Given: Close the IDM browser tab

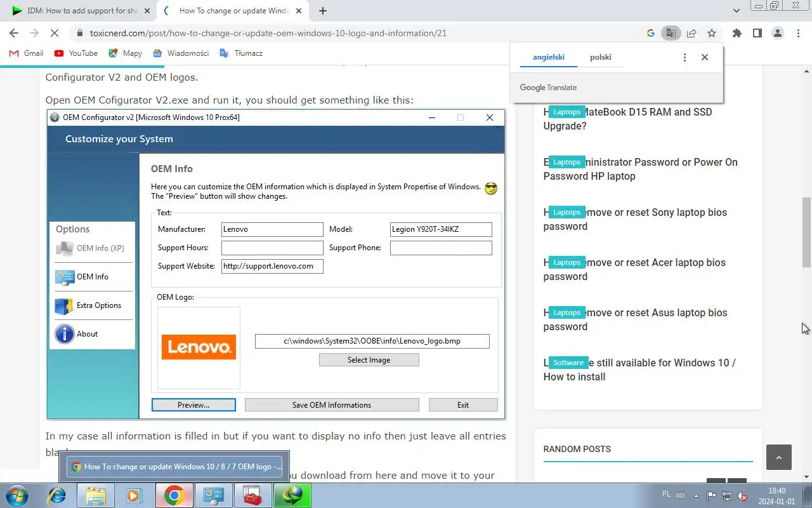Looking at the screenshot, I should tap(147, 11).
